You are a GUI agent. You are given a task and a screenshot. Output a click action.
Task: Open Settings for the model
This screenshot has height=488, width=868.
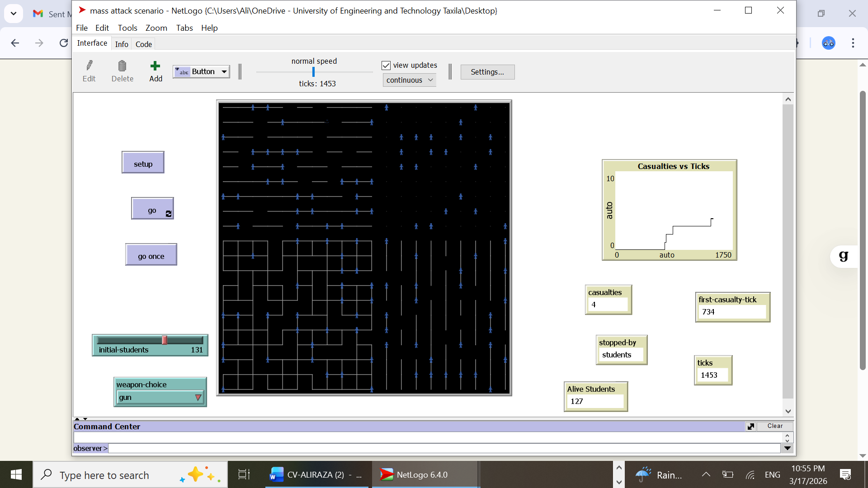click(487, 72)
